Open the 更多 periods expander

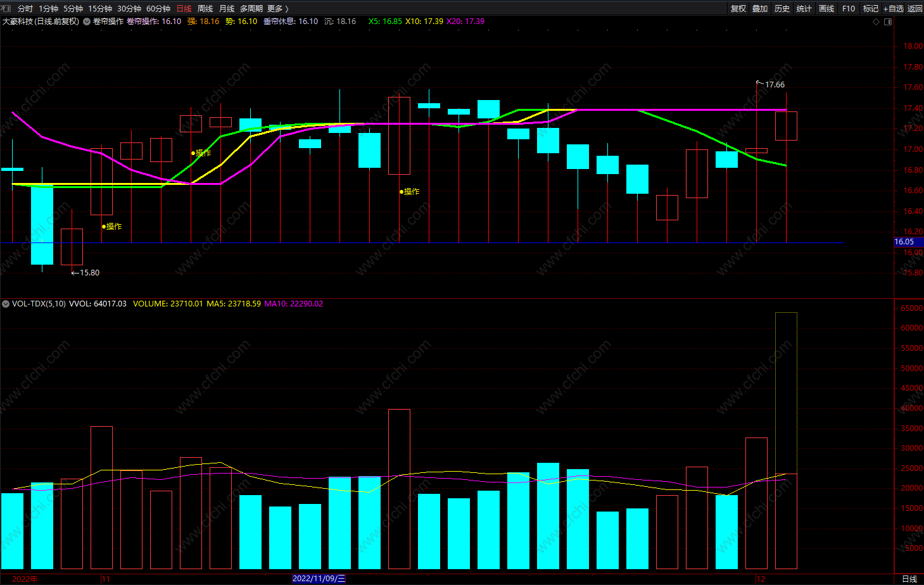[277, 8]
